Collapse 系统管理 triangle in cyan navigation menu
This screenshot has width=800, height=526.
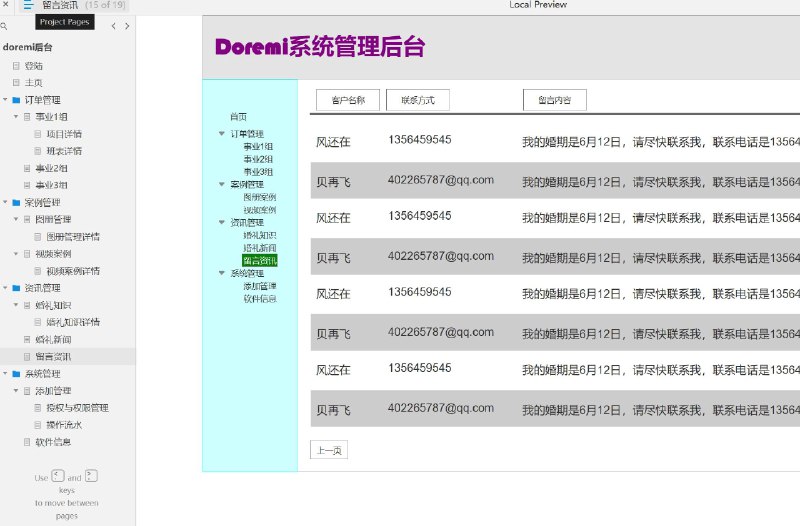(x=221, y=273)
